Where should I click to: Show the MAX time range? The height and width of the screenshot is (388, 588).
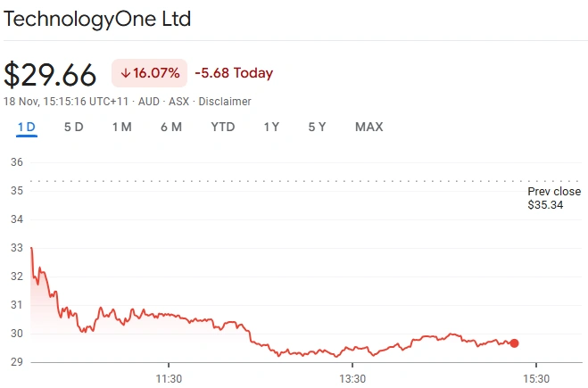click(x=369, y=127)
